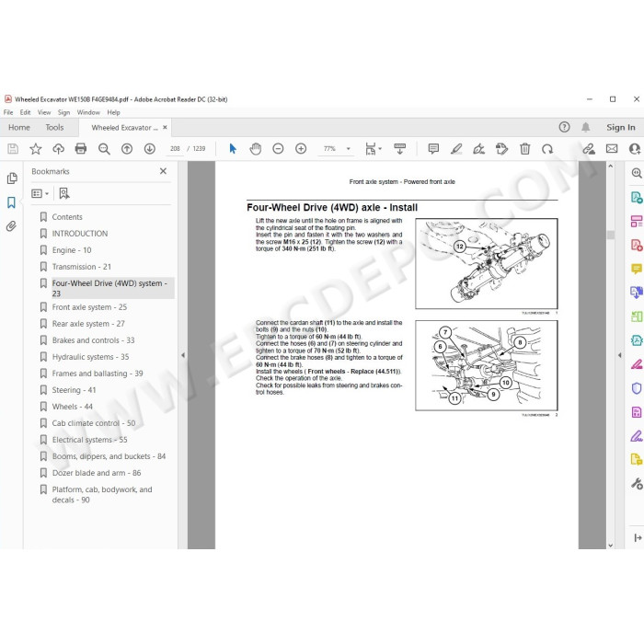This screenshot has height=644, width=644.
Task: Click the find bookmark icon
Action: (64, 193)
